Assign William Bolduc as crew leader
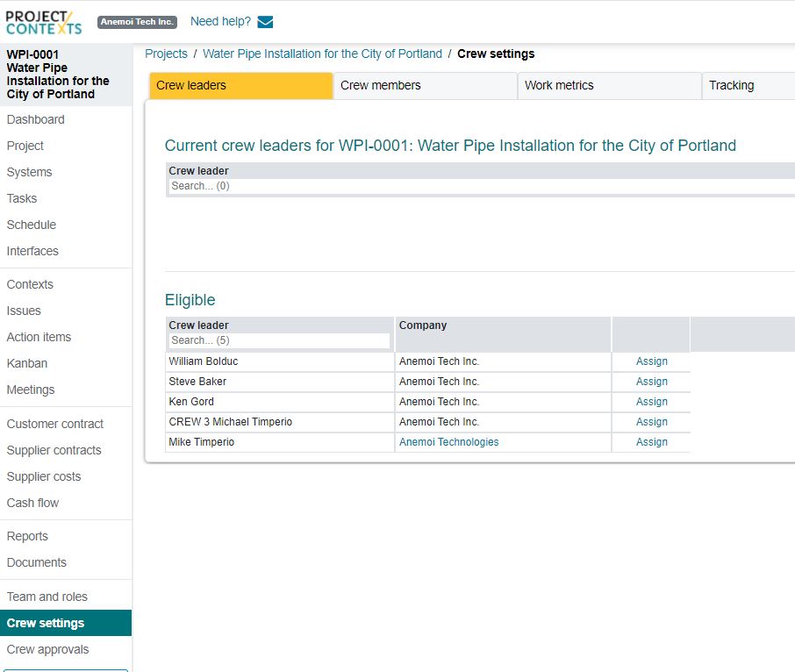The height and width of the screenshot is (672, 795). click(x=651, y=361)
